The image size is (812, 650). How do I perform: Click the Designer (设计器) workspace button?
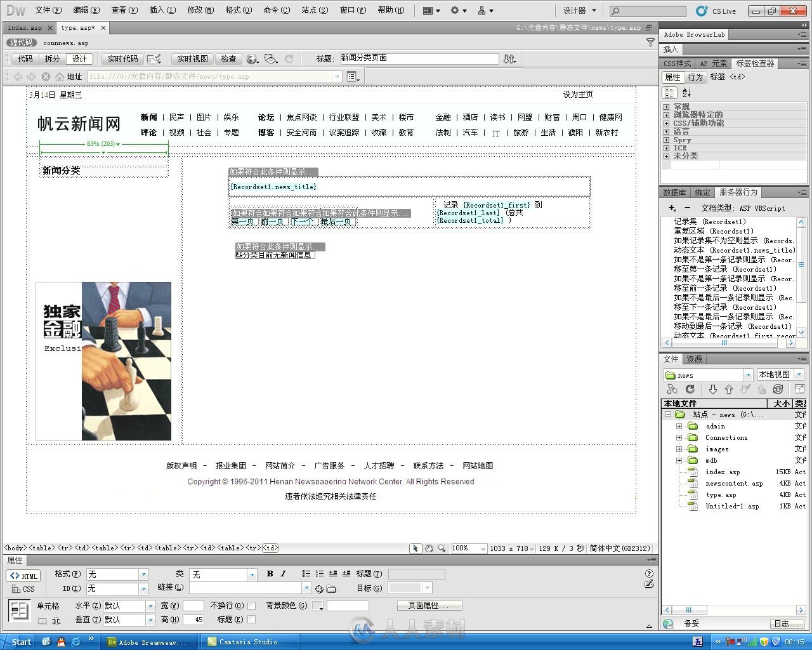pyautogui.click(x=580, y=11)
